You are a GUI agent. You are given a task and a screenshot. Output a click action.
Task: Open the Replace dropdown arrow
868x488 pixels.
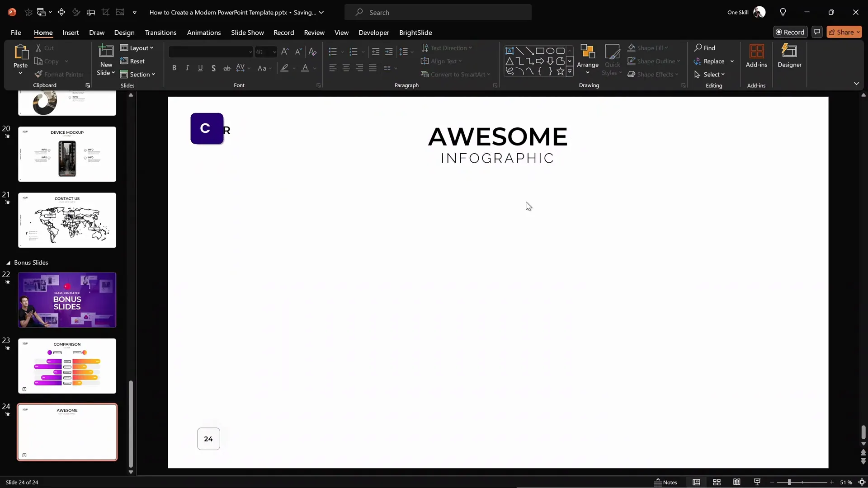[732, 61]
